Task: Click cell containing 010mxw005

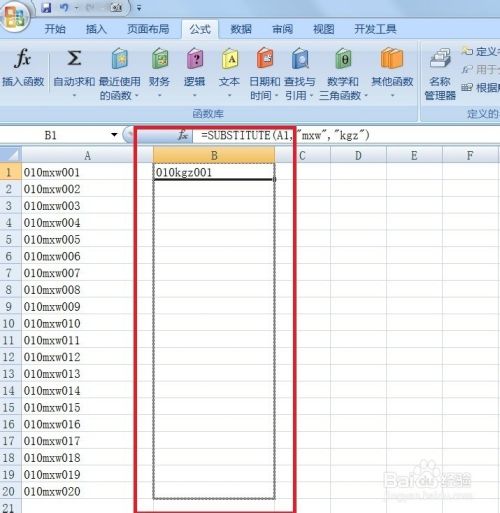Action: pyautogui.click(x=87, y=239)
